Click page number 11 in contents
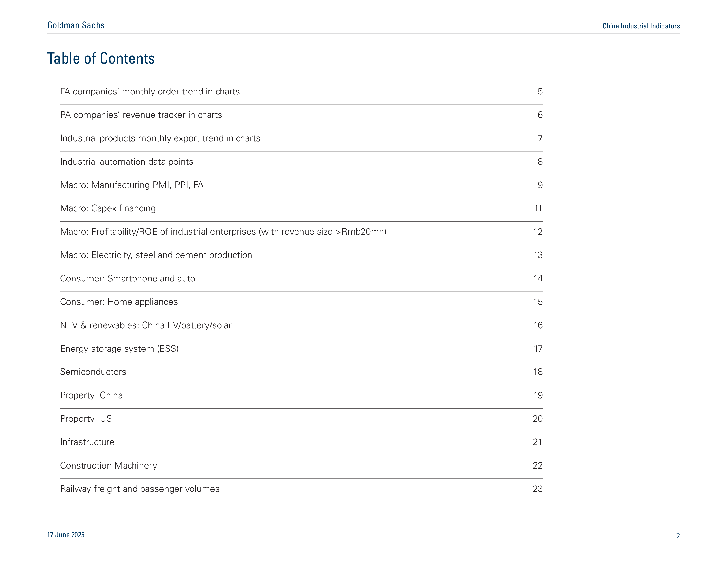The image size is (728, 563). point(538,208)
